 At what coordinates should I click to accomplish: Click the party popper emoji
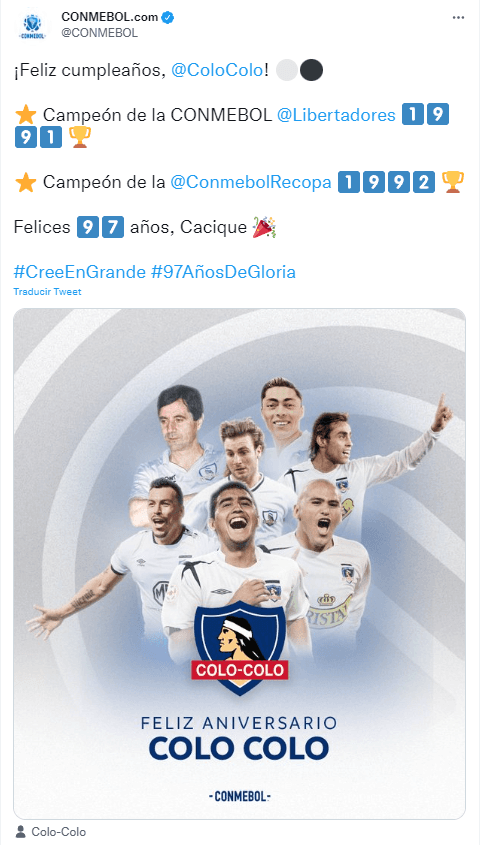tap(264, 227)
